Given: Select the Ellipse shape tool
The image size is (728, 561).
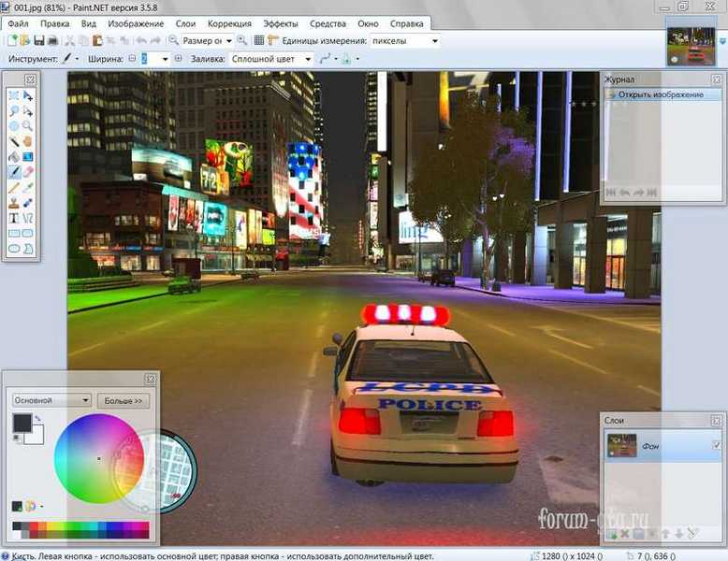Looking at the screenshot, I should 14,249.
